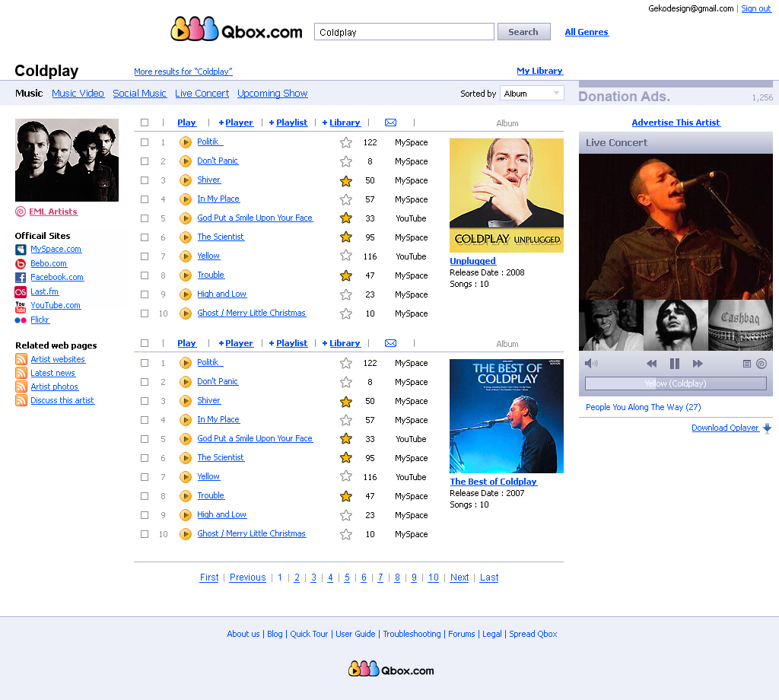Click the Yellow (Coldplay) progress bar
This screenshot has height=700, width=779.
pyautogui.click(x=676, y=383)
